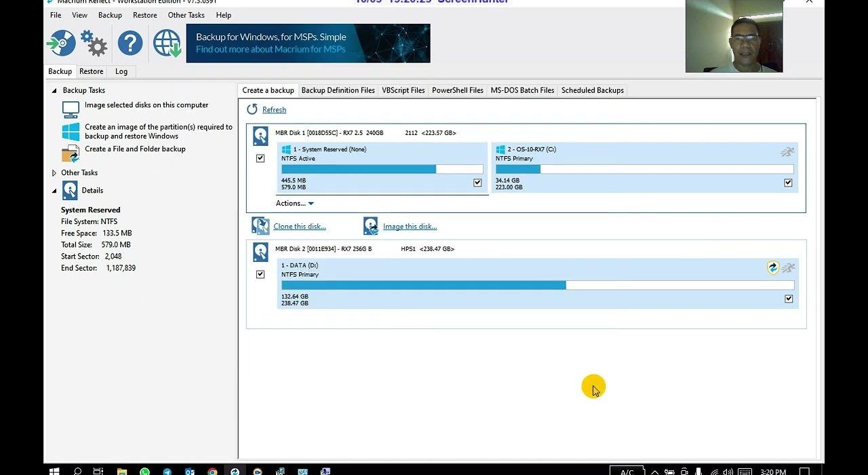Click Windows logo on OS-10-RX7 partition

pos(500,149)
